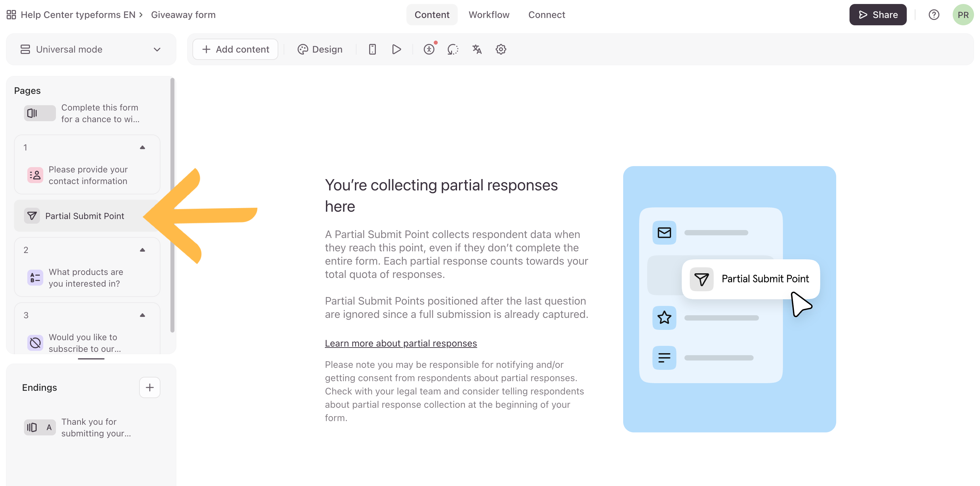Collapse page 3 group arrow
This screenshot has width=980, height=486.
142,315
